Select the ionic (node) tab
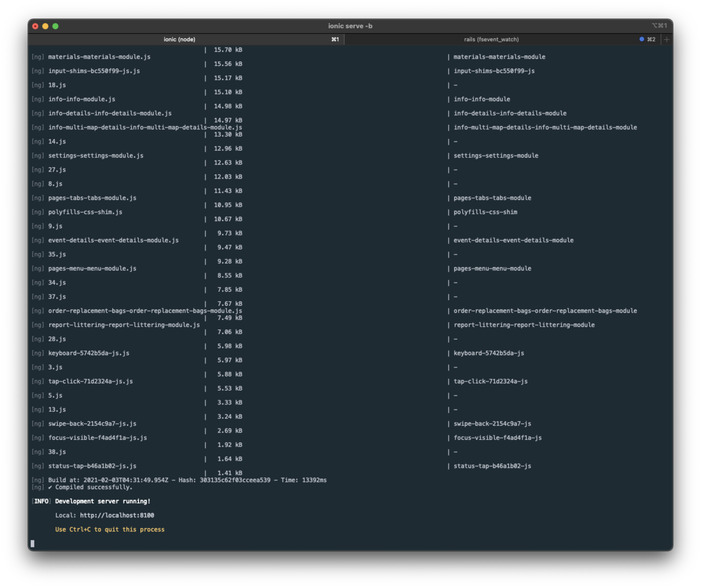The width and height of the screenshot is (701, 588). (x=179, y=39)
